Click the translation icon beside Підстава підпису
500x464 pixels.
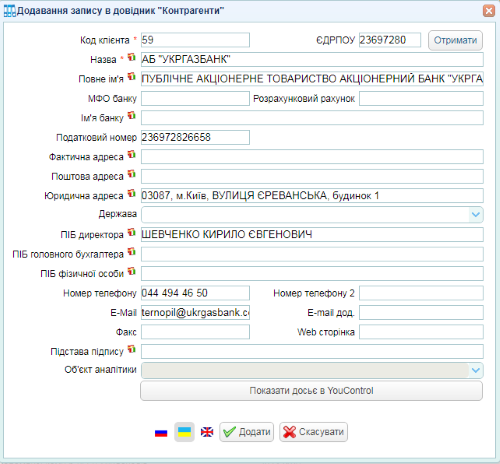coord(132,349)
